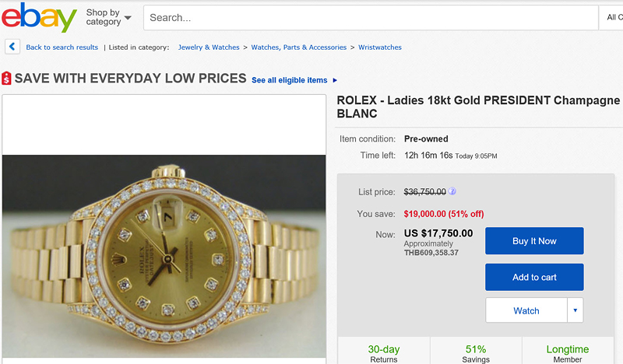623x364 pixels.
Task: Open See all eligible items link
Action: click(290, 80)
